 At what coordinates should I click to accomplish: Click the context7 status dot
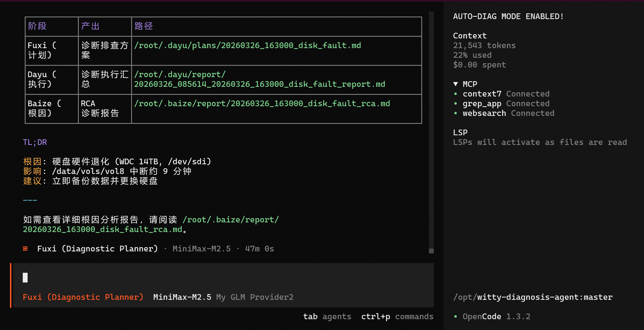point(456,94)
